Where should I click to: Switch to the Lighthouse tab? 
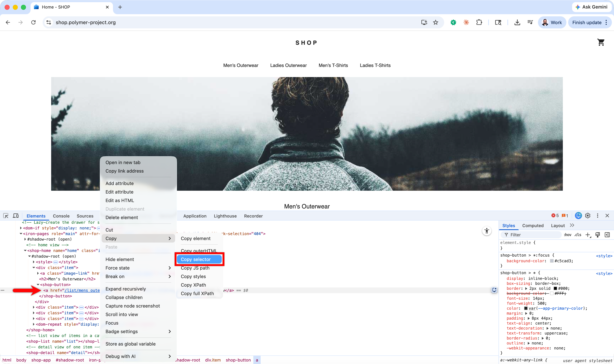pos(225,216)
